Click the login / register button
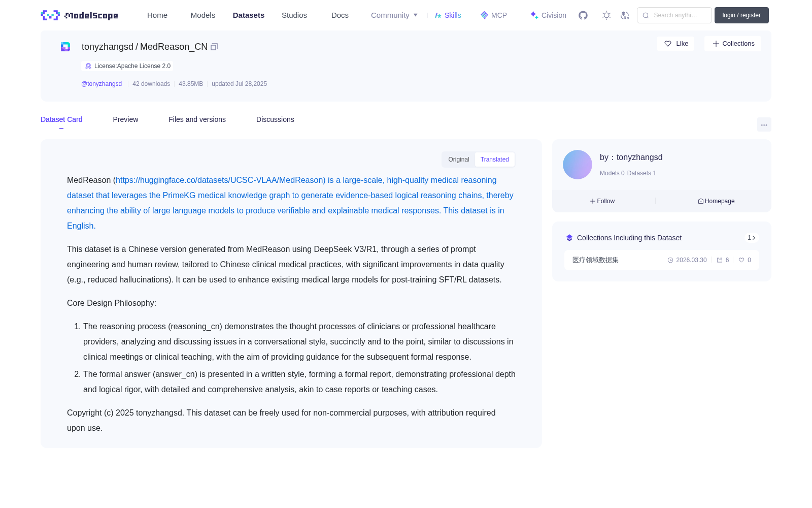 [741, 15]
